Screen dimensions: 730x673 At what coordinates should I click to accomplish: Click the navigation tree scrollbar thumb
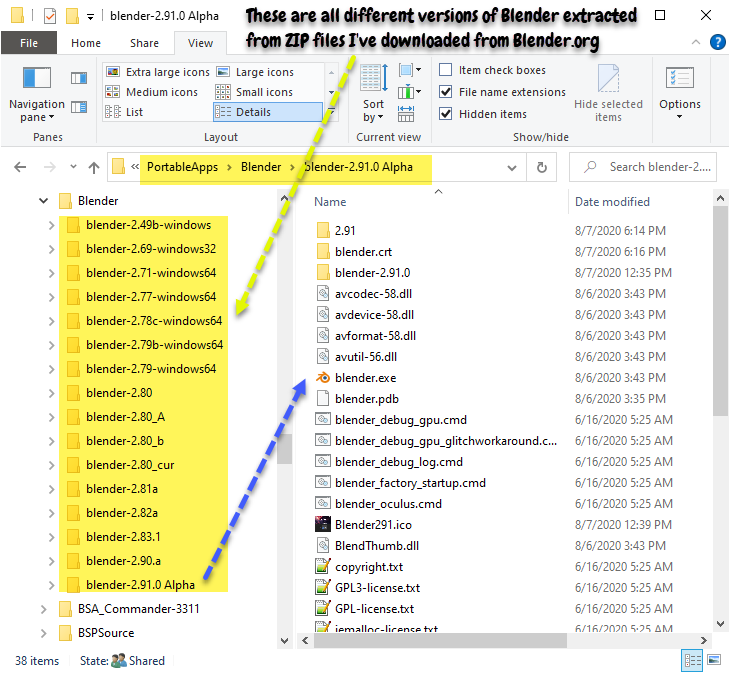coord(284,449)
